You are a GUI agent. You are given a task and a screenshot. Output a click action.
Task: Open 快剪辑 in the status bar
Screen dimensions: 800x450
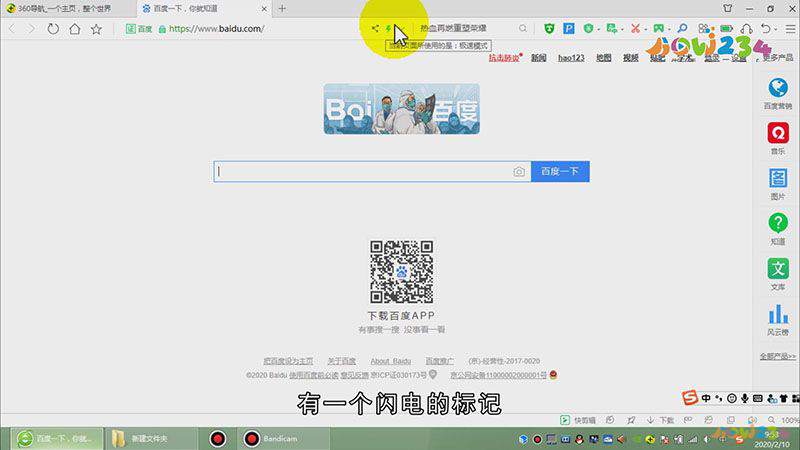coord(578,420)
